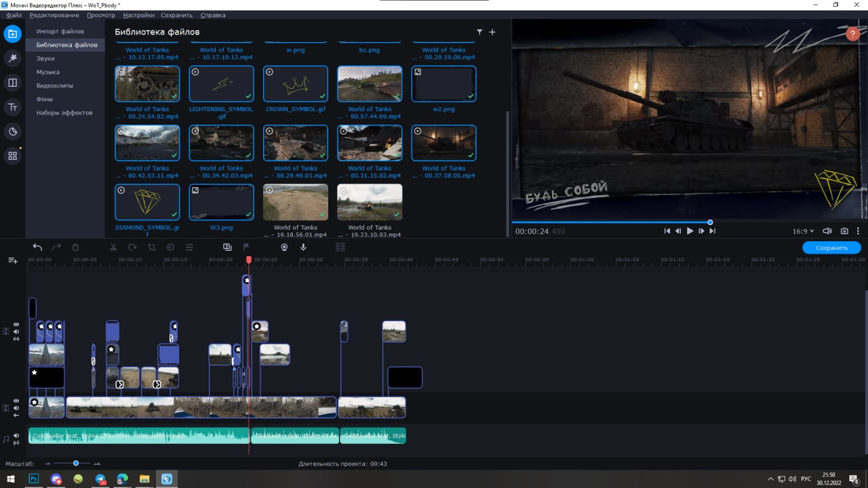Open the filter funnel in file library
Screen dimensions: 868x488
click(x=479, y=32)
